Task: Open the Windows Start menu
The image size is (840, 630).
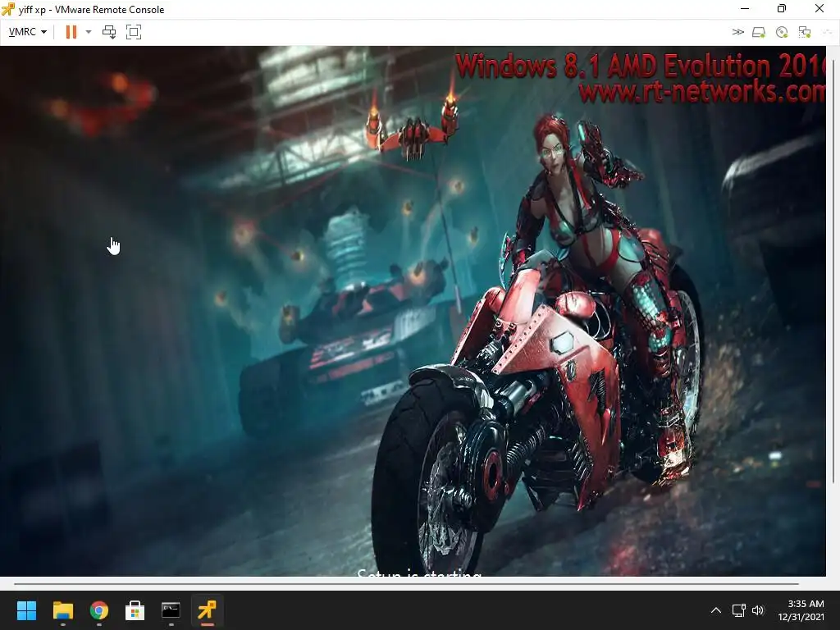Action: pyautogui.click(x=26, y=610)
